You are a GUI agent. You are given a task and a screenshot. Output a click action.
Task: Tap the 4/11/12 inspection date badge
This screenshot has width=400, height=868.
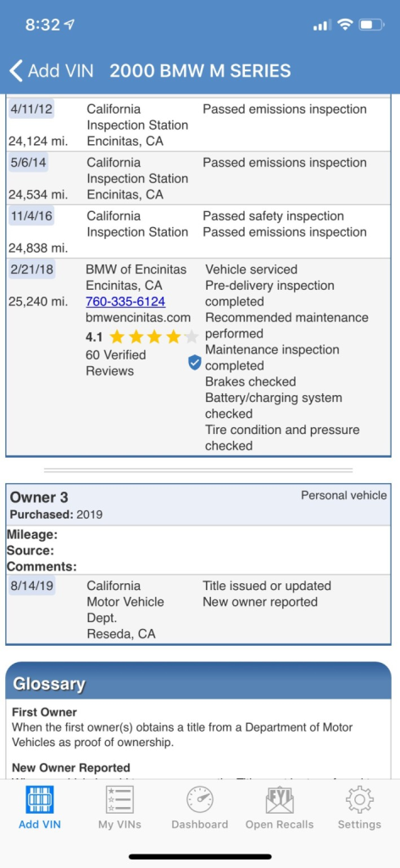(x=31, y=109)
